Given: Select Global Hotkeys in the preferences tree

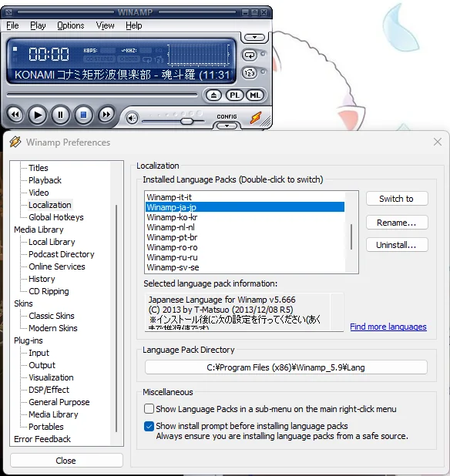Looking at the screenshot, I should (x=56, y=217).
